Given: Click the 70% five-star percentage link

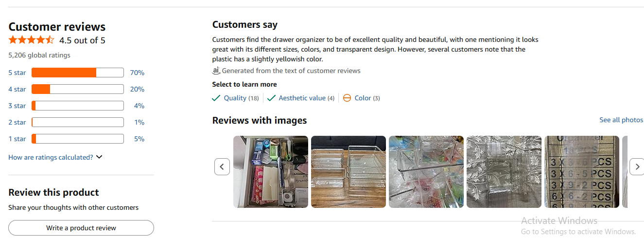Looking at the screenshot, I should tap(137, 73).
